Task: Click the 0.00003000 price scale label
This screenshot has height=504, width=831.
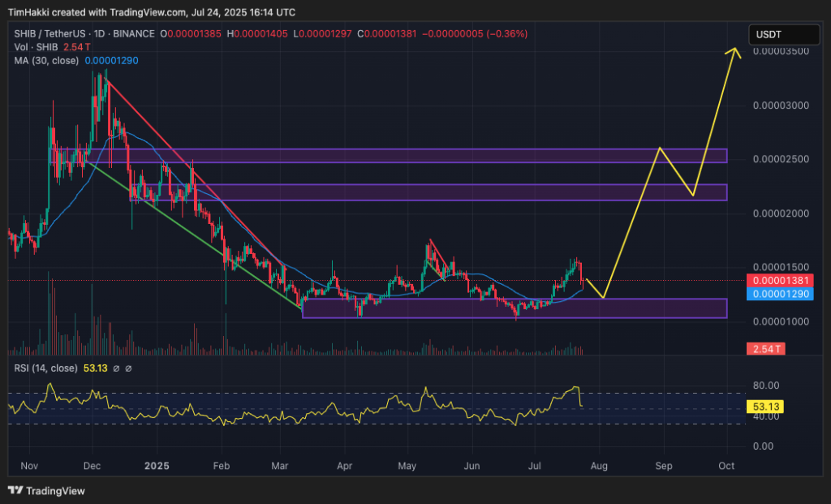Action: coord(781,106)
